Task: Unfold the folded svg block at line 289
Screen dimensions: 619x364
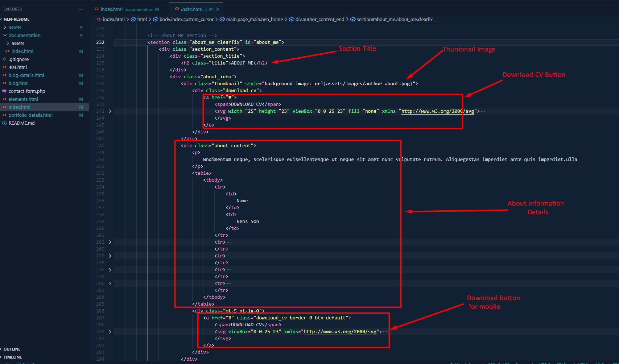Action: pyautogui.click(x=110, y=332)
